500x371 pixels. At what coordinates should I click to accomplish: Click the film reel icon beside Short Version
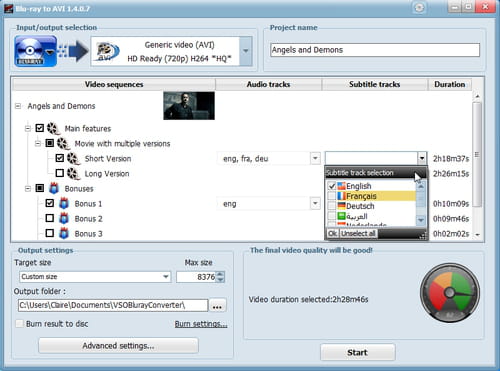[x=73, y=159]
